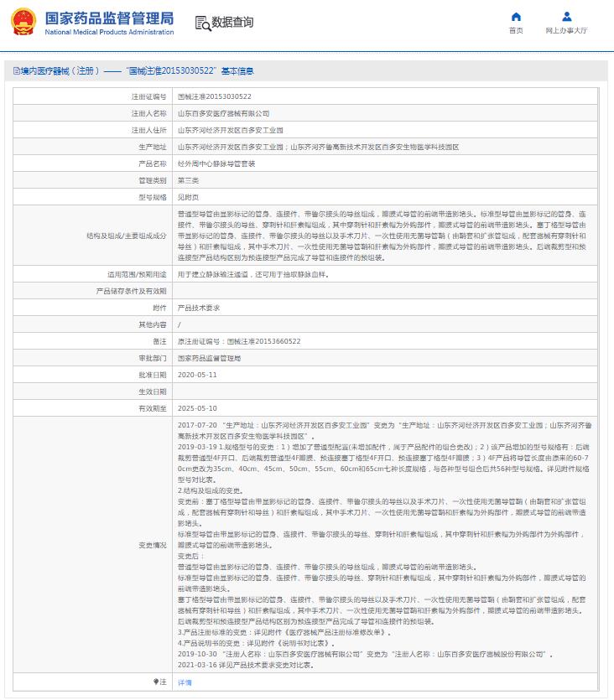Click the 审批部门 label cell
The height and width of the screenshot is (700, 614).
click(x=92, y=358)
